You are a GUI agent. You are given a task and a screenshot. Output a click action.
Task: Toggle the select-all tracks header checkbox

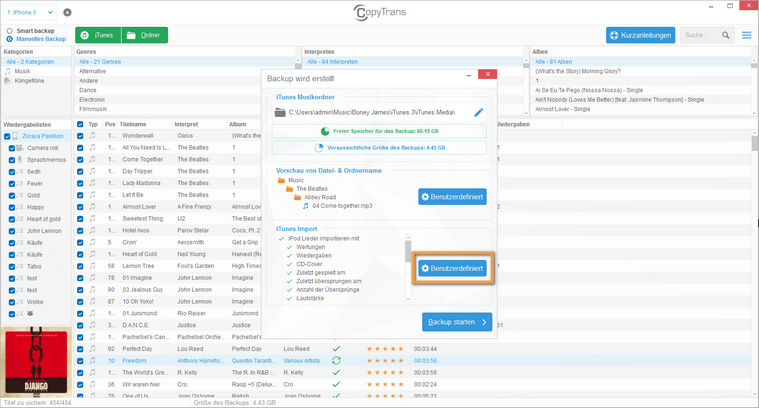click(80, 124)
